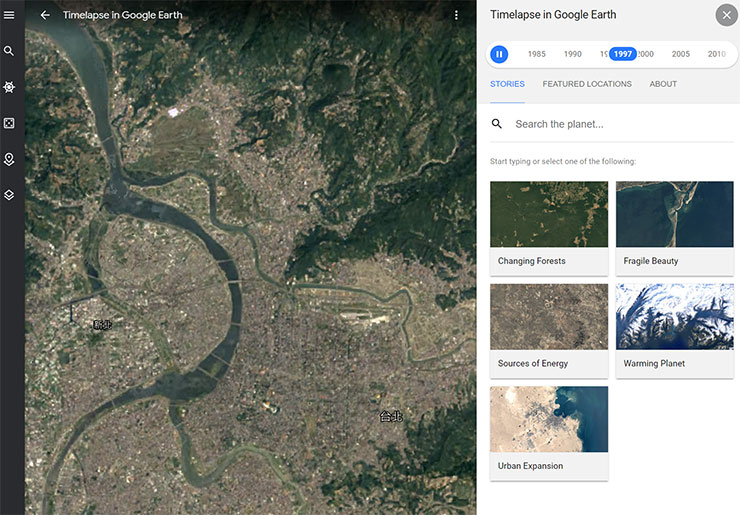Click the Timelapse in Google Earth map title

(123, 15)
